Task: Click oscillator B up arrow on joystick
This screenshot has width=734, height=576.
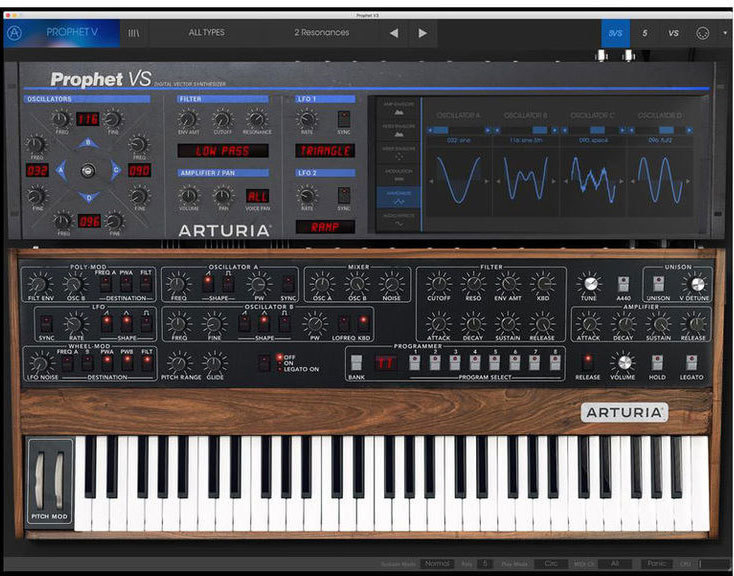Action: point(88,142)
